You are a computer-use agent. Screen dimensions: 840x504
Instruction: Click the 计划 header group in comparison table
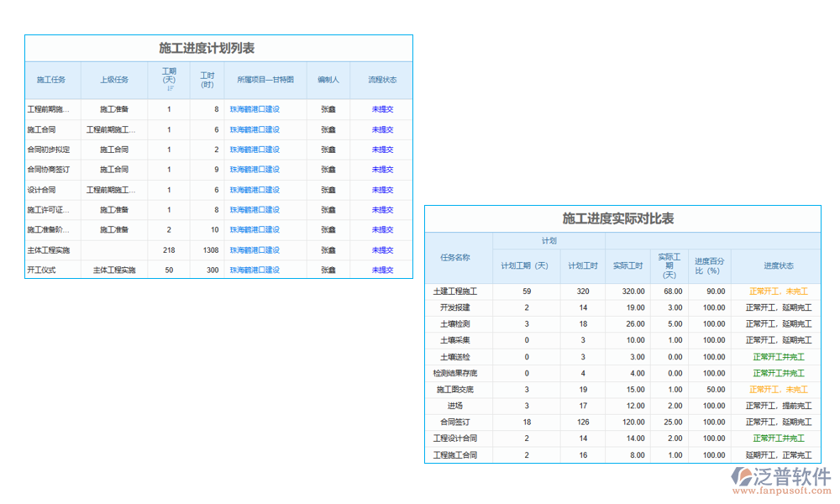pos(548,240)
